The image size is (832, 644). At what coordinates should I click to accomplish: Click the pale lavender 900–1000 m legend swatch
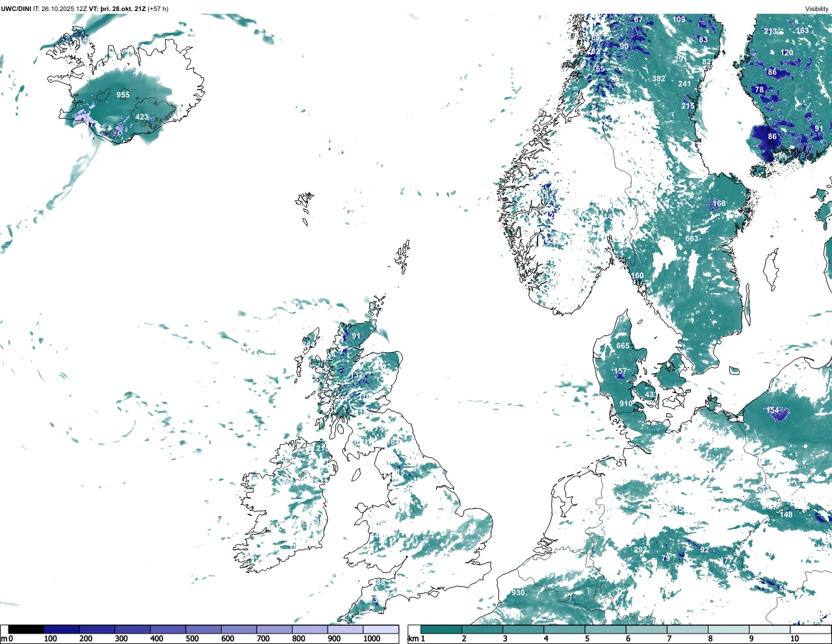pos(345,629)
